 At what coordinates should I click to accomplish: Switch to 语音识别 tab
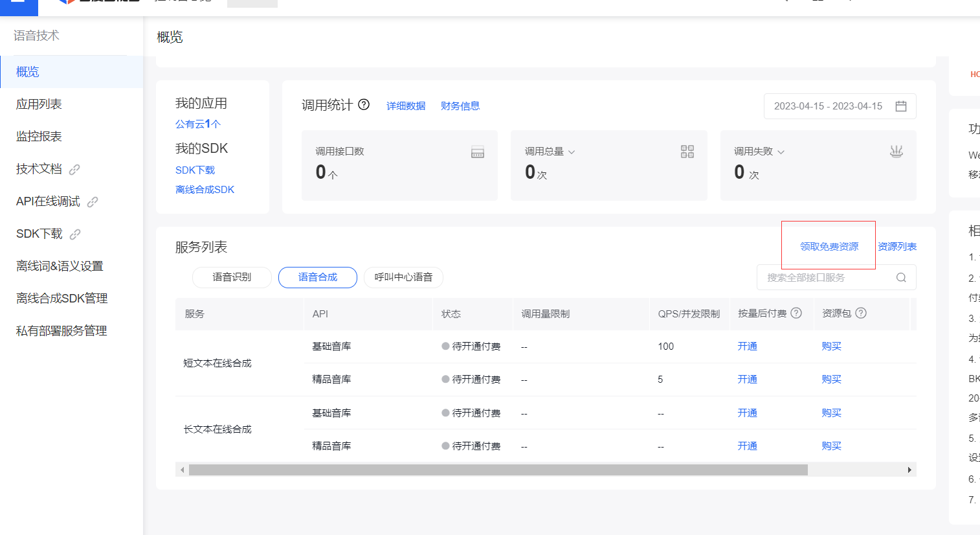point(232,277)
